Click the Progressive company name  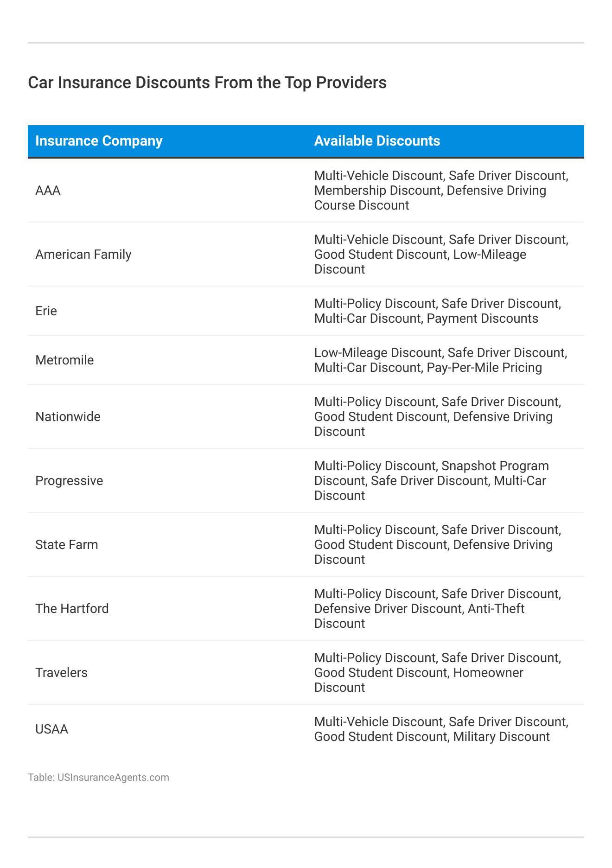(69, 481)
